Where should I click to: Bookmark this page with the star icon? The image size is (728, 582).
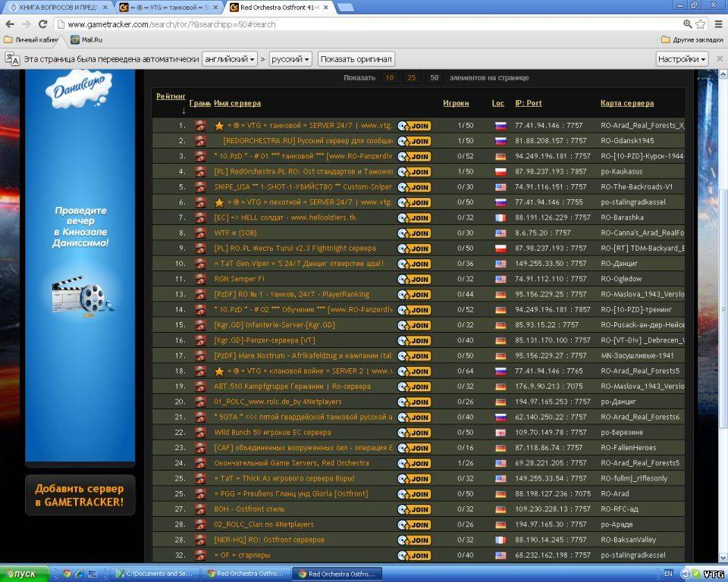coord(701,24)
